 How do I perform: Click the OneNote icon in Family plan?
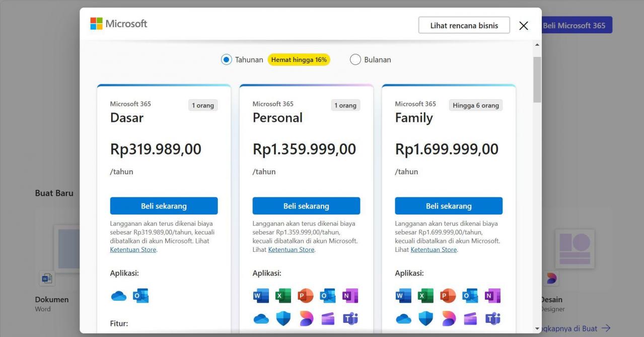[x=492, y=296]
